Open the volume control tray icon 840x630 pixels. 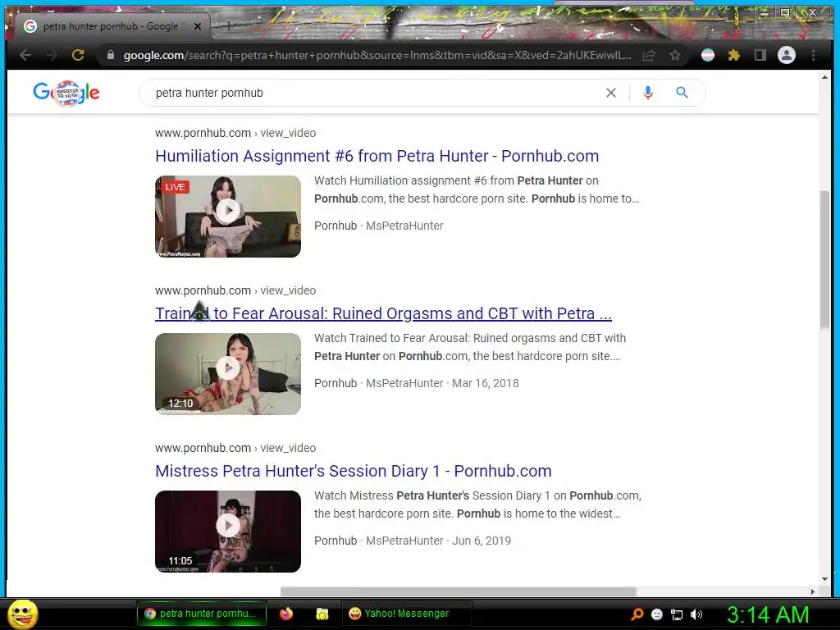coord(696,614)
